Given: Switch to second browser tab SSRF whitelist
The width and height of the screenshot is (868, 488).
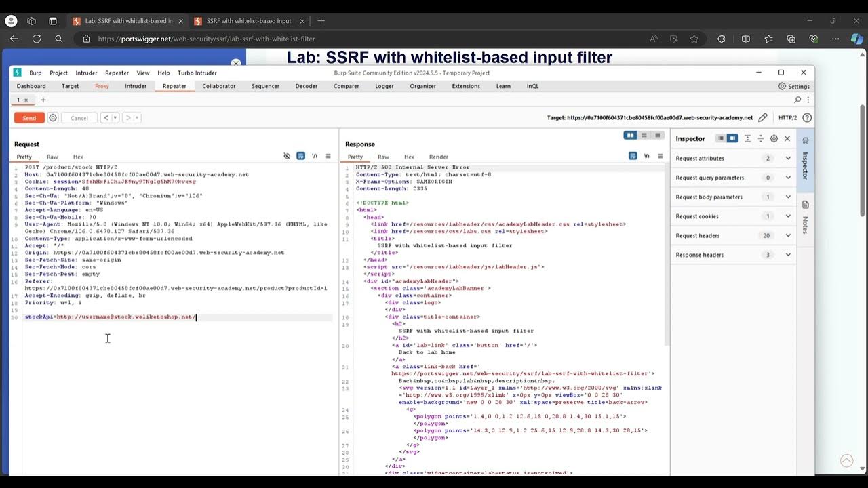Looking at the screenshot, I should point(250,21).
